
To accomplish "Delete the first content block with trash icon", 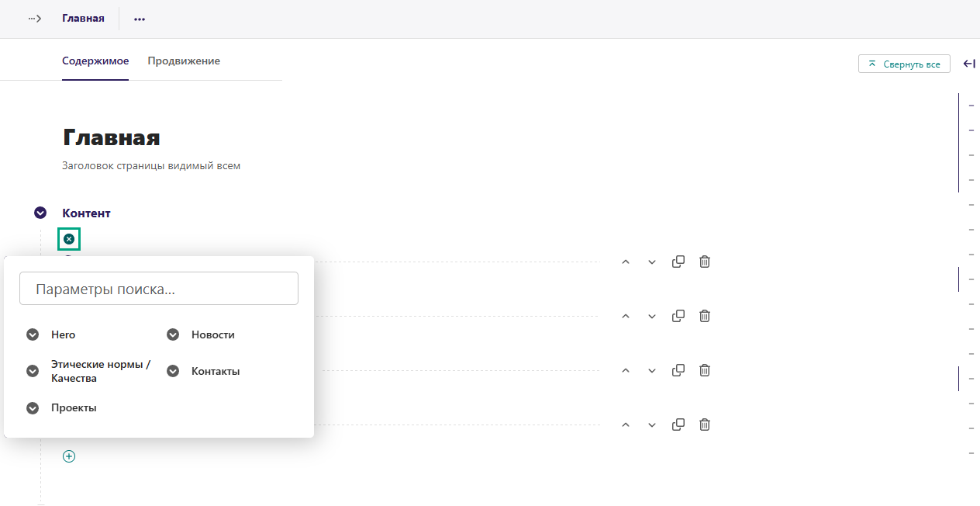I will tap(705, 262).
